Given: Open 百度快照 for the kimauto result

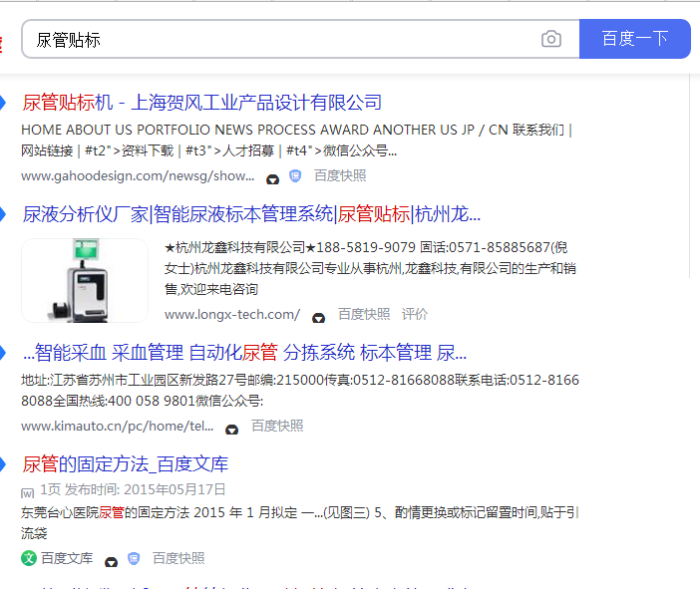Looking at the screenshot, I should point(277,426).
